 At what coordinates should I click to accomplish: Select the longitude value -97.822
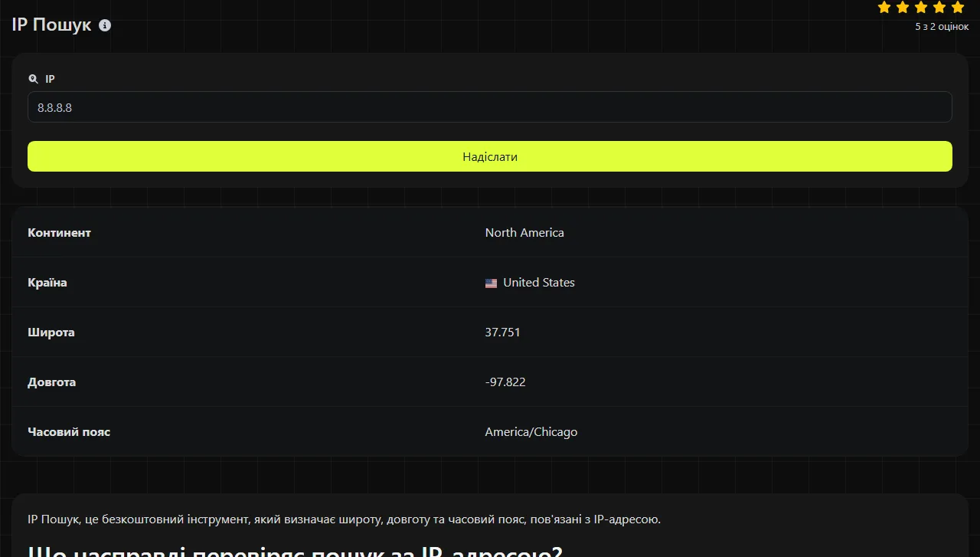click(x=505, y=382)
